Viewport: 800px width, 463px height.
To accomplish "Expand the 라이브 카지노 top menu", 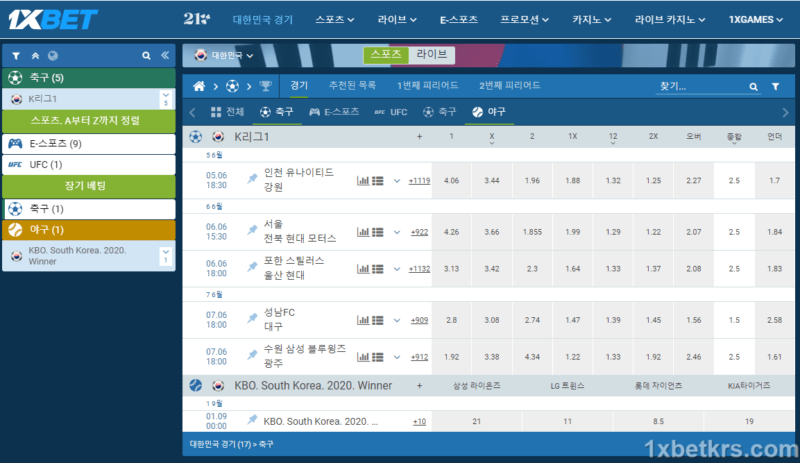I will click(x=669, y=20).
